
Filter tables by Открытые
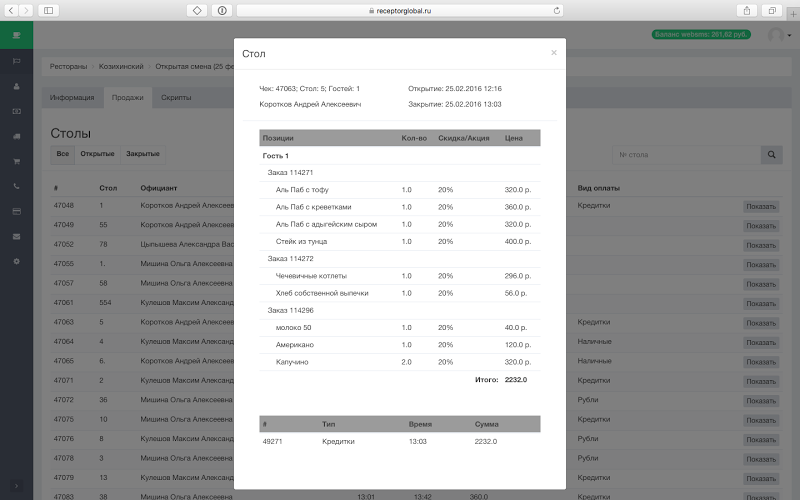click(x=97, y=154)
